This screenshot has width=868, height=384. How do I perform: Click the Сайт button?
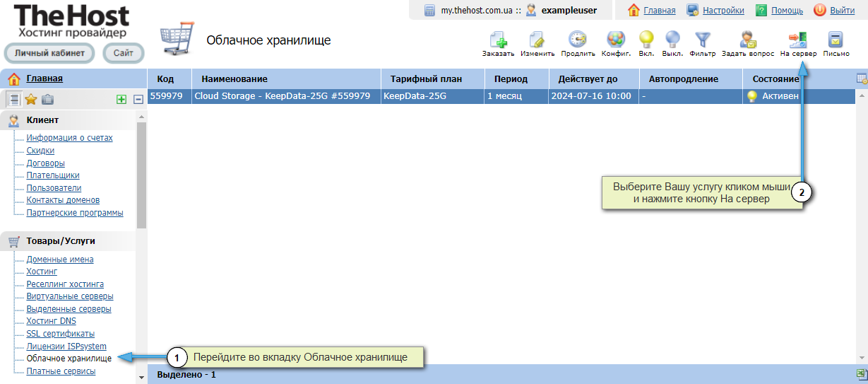coord(124,53)
